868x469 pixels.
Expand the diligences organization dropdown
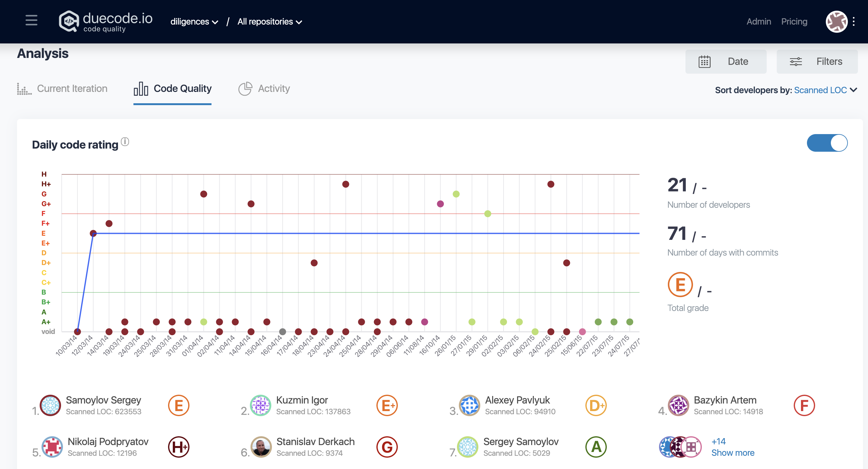pos(194,22)
